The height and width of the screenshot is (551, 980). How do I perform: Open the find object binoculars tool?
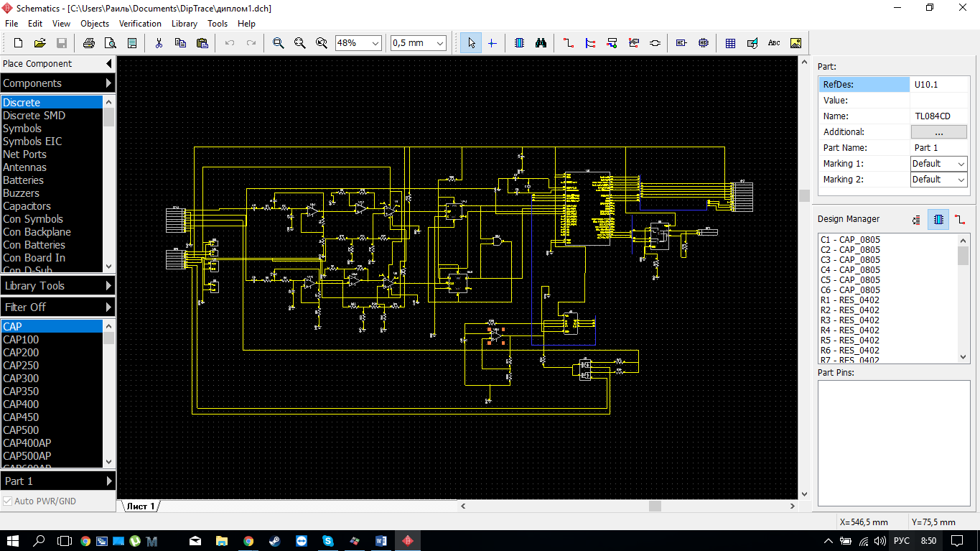coord(541,43)
